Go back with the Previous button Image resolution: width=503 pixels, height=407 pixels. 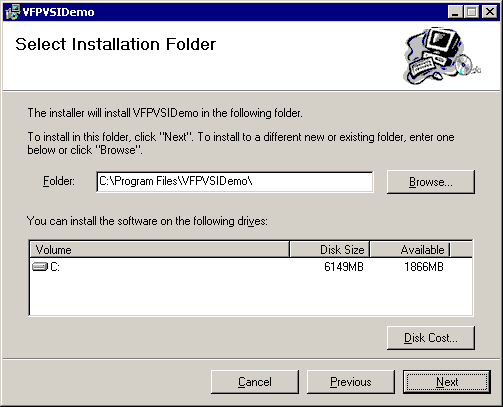coord(351,382)
